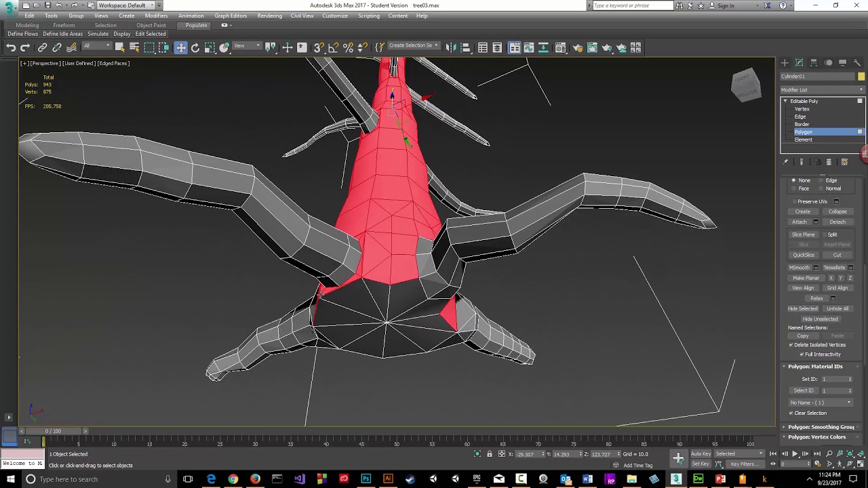The height and width of the screenshot is (488, 868).
Task: Activate the Unlink Selection tool
Action: [x=57, y=47]
